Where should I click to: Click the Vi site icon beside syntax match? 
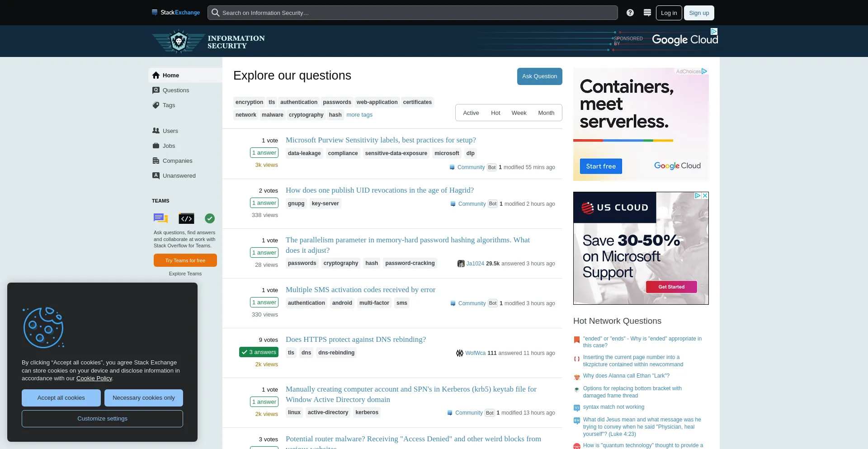[577, 408]
